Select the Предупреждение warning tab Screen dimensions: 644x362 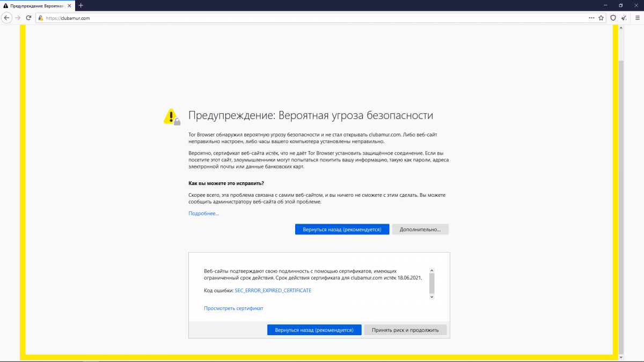35,5
